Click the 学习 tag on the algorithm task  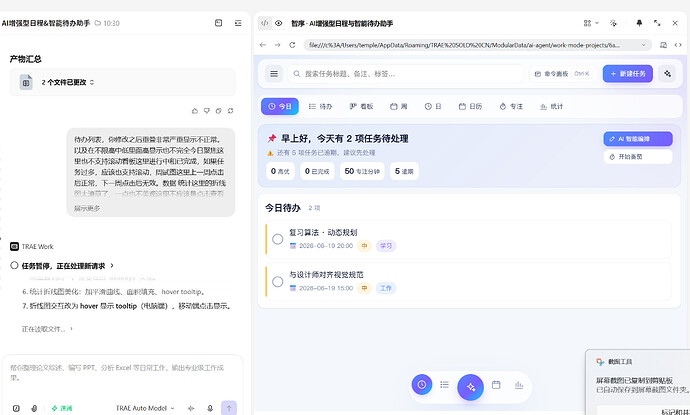click(x=386, y=246)
